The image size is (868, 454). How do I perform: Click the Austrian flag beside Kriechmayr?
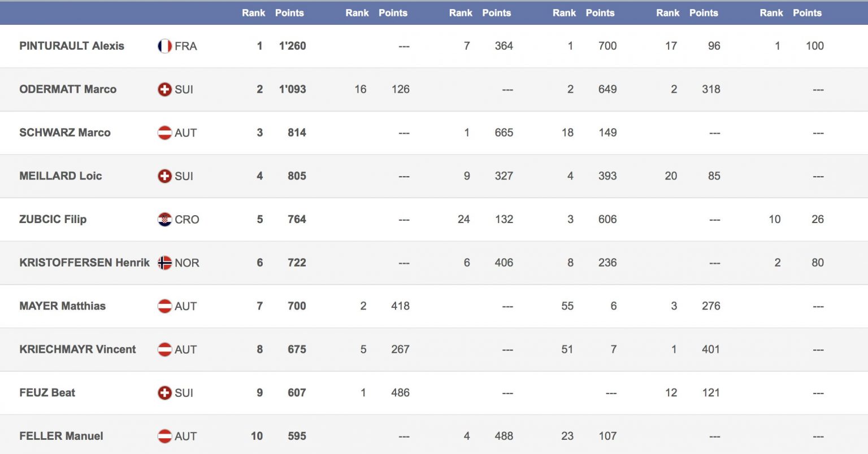click(164, 350)
